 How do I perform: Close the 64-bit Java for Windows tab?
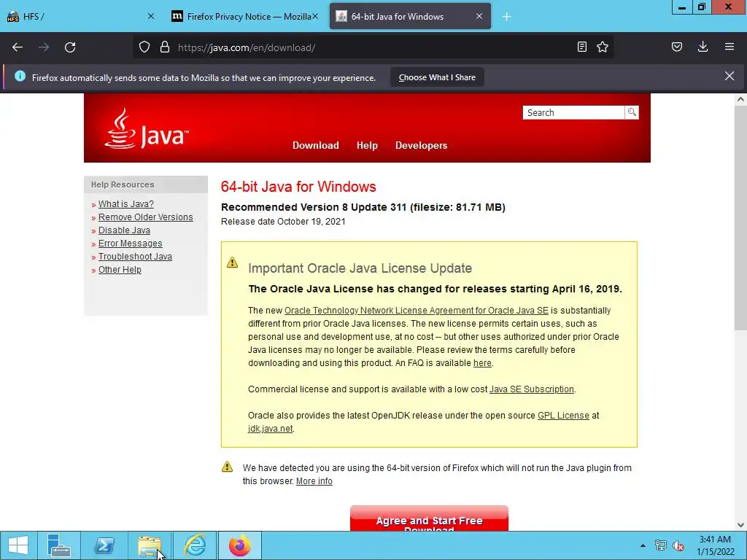coord(479,17)
